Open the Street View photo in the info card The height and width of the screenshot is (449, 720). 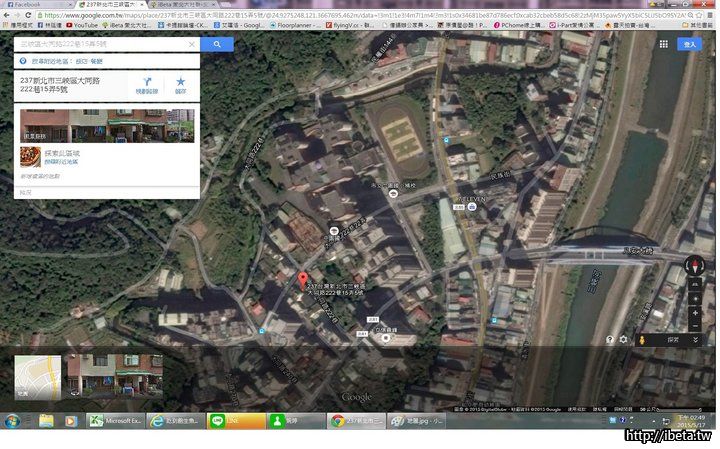[x=107, y=126]
